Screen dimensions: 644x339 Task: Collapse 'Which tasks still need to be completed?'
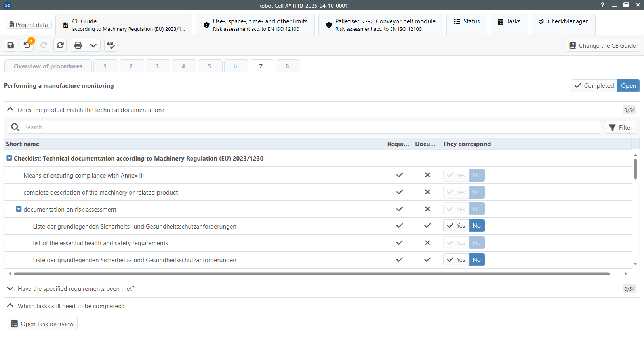click(x=10, y=306)
